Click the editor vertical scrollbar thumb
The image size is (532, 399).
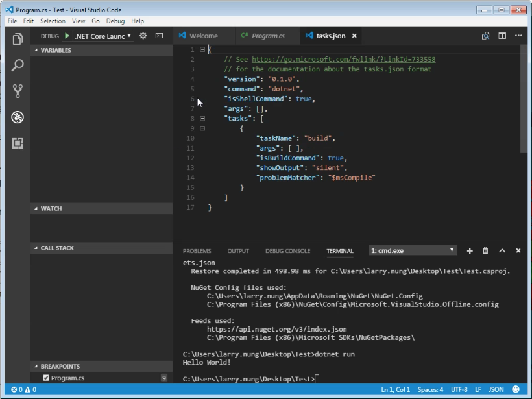point(524,99)
